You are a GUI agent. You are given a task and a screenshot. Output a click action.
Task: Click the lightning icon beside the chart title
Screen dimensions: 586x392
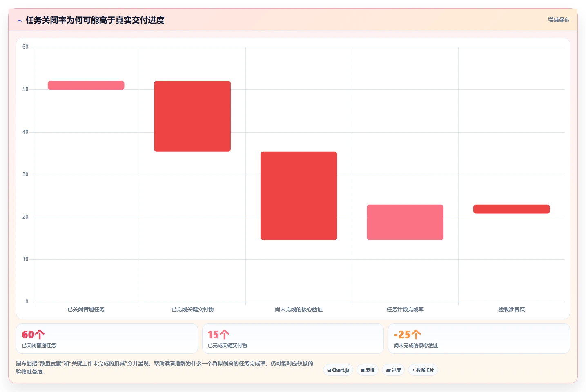tap(19, 20)
